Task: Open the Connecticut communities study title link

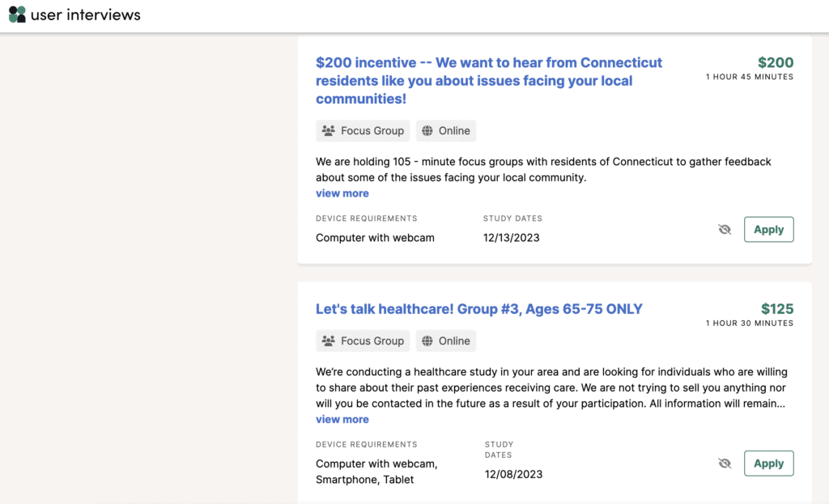Action: click(x=488, y=80)
